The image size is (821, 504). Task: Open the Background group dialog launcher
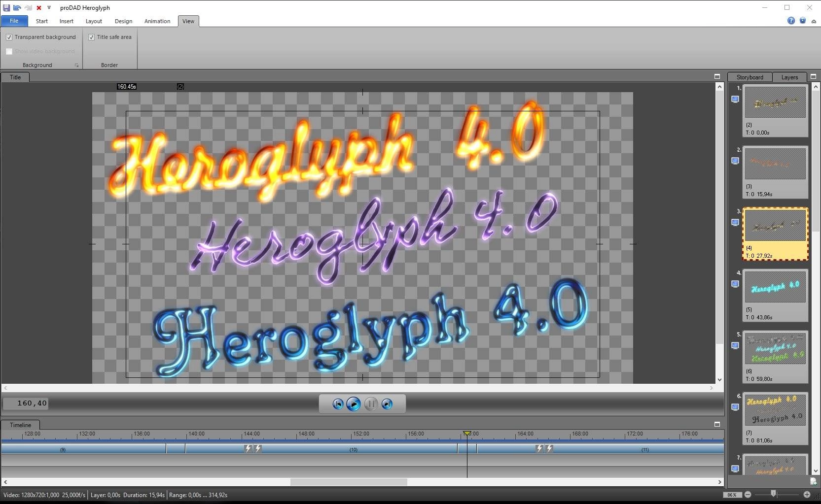click(76, 65)
